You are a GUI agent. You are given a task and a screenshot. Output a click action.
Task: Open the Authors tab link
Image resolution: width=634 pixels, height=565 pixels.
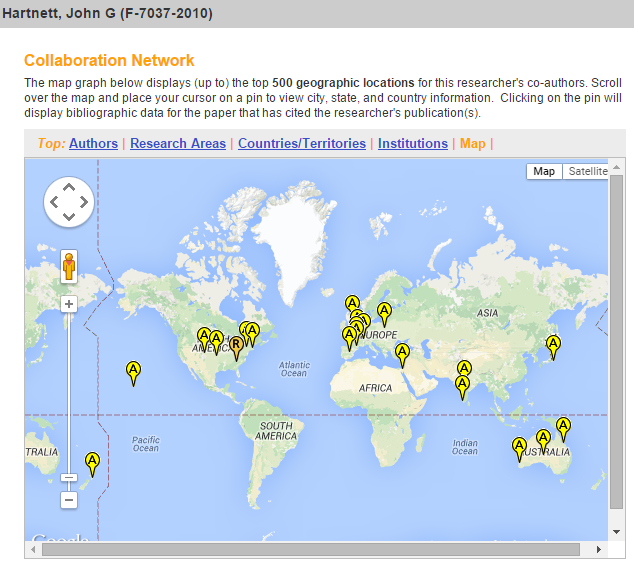tap(93, 143)
